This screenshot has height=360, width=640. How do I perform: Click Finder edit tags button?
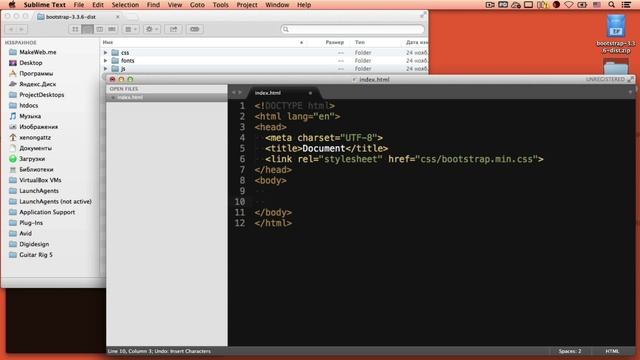[x=195, y=29]
